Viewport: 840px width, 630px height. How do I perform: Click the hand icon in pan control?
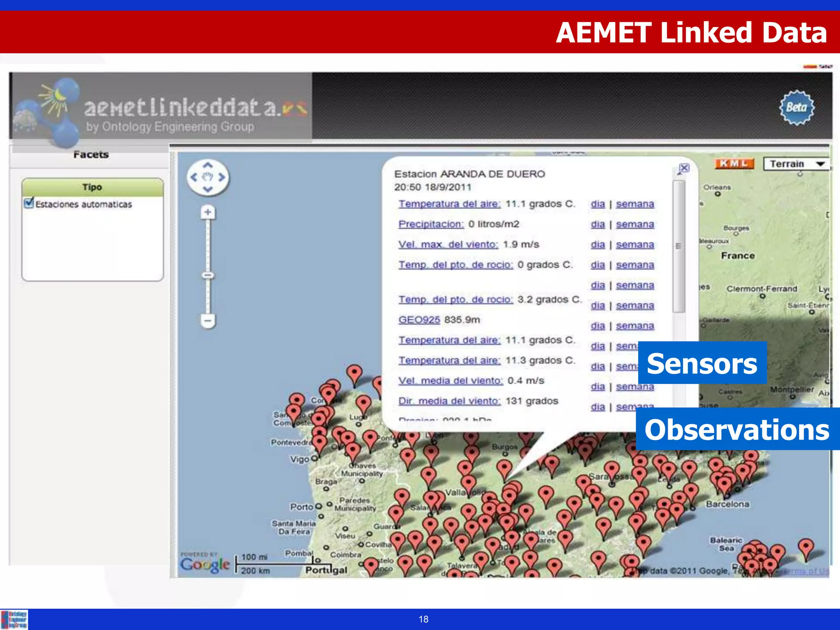tap(208, 177)
